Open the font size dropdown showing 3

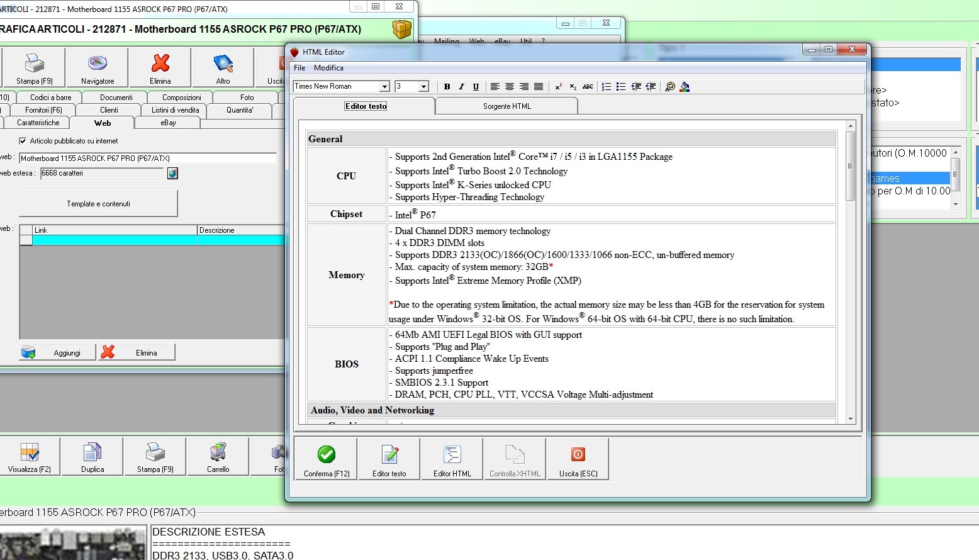[x=423, y=87]
